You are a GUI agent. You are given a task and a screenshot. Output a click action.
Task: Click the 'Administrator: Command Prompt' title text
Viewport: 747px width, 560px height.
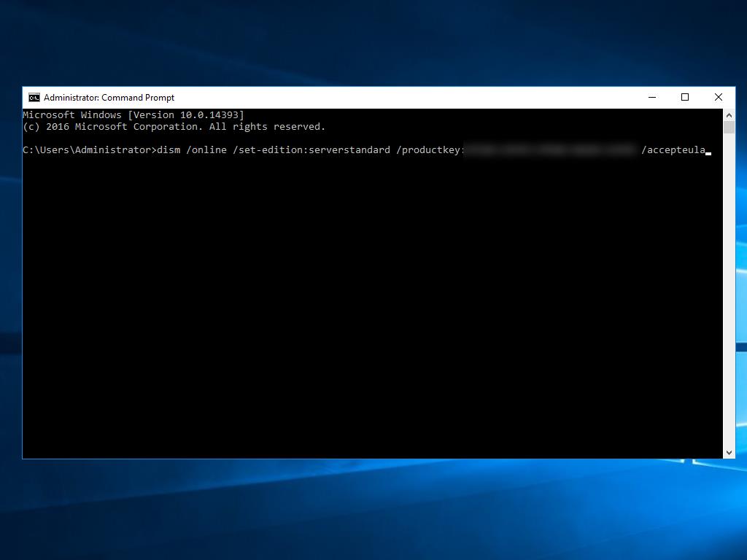[x=109, y=98]
